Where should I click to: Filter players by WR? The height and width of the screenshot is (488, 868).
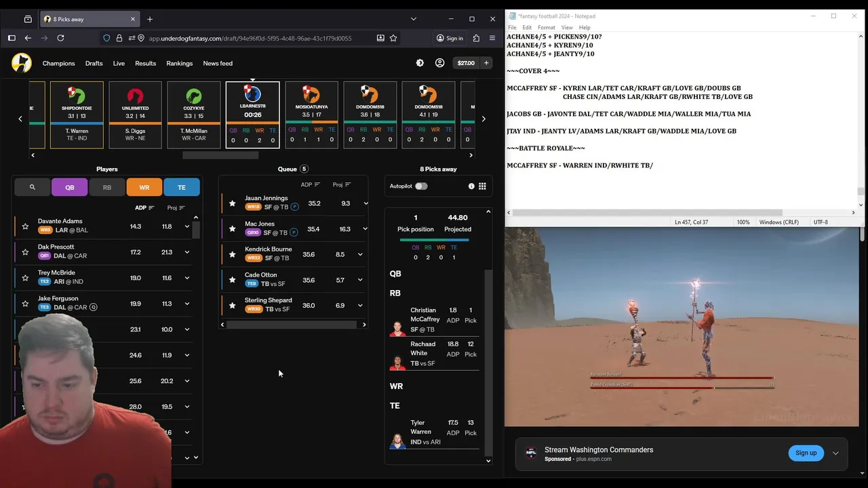tap(144, 187)
